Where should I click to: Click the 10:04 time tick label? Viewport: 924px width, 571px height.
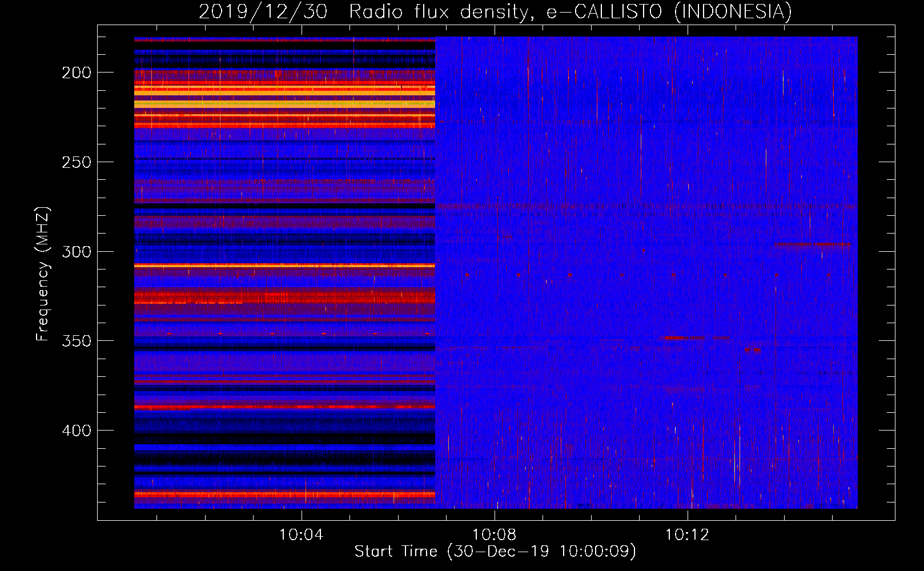301,535
